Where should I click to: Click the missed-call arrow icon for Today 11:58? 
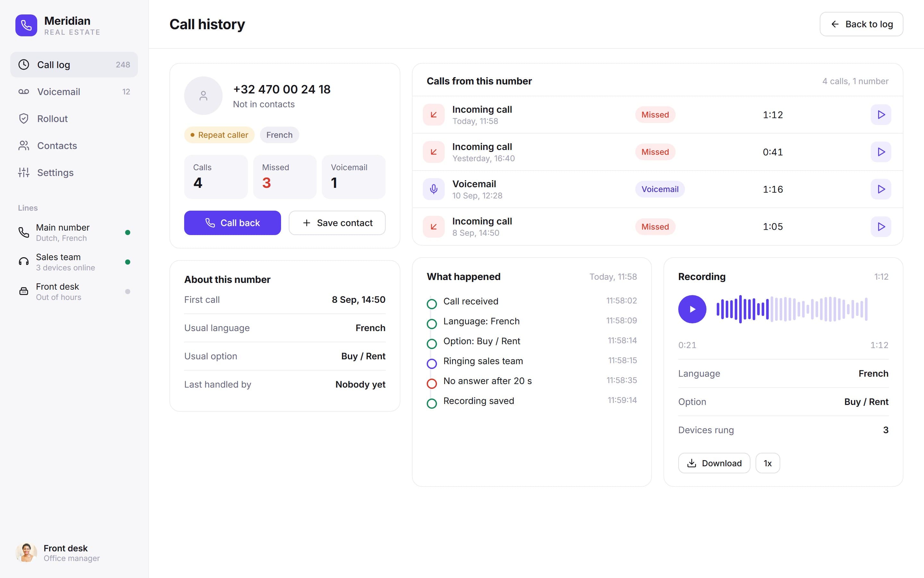[433, 115]
